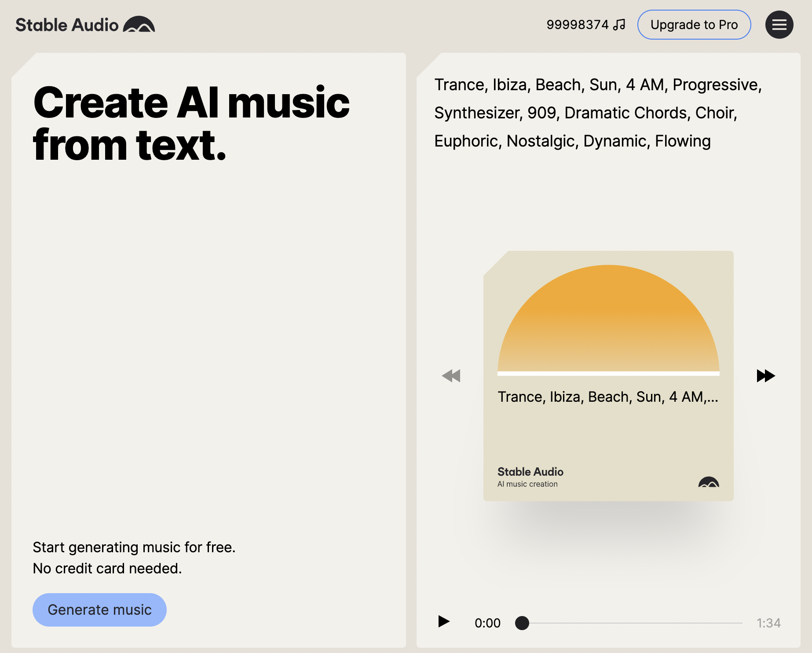Click the 'Create AI music from text.' heading
The width and height of the screenshot is (812, 653).
tap(191, 124)
